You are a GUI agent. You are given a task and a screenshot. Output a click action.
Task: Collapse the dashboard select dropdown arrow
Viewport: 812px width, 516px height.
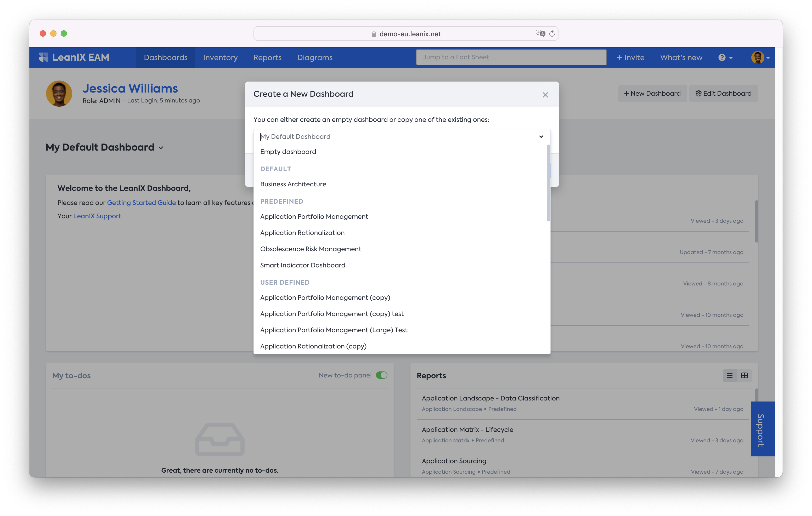coord(541,137)
